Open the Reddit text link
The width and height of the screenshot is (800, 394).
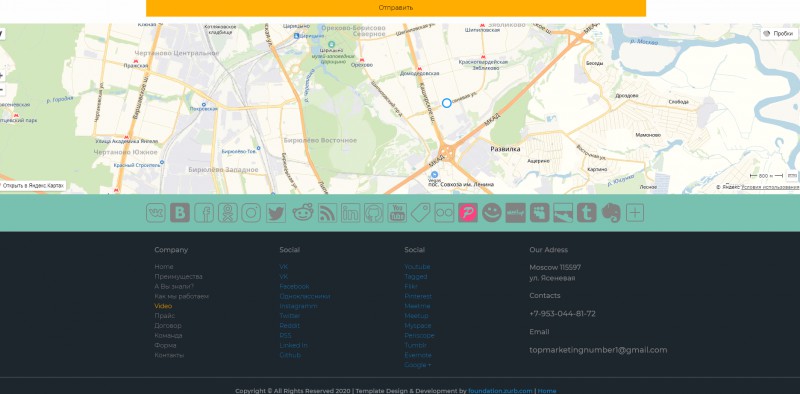pos(290,326)
